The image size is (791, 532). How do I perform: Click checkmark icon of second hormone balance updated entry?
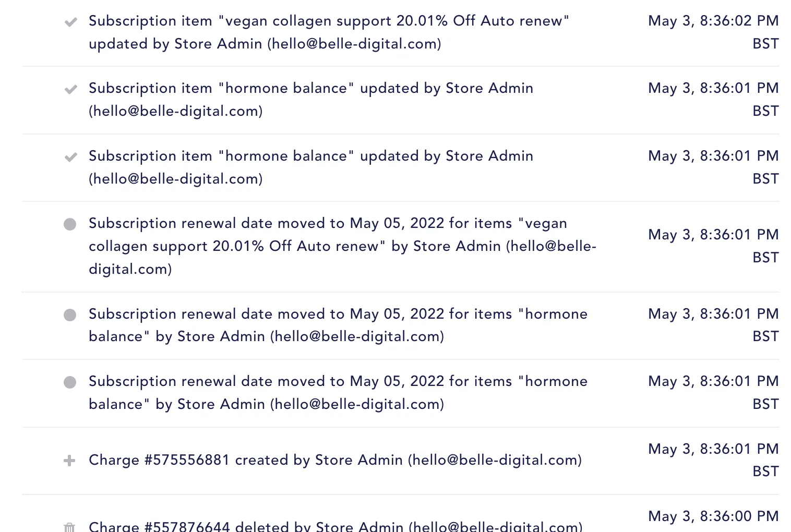pos(70,157)
